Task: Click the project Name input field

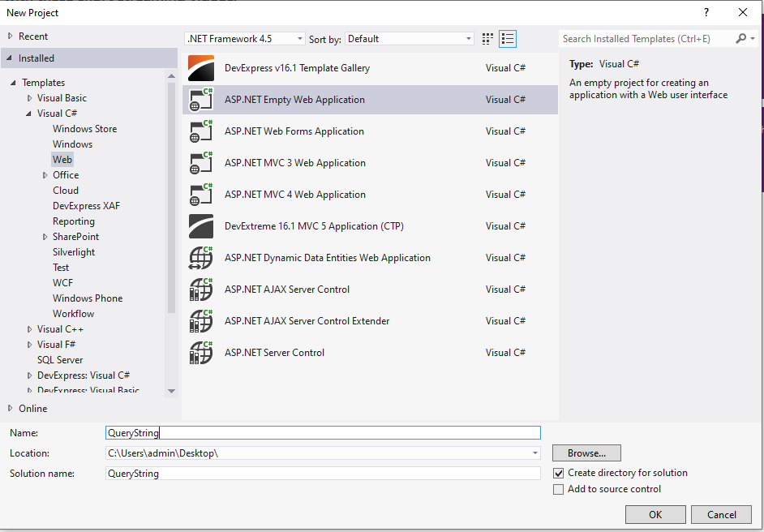Action: coord(323,432)
